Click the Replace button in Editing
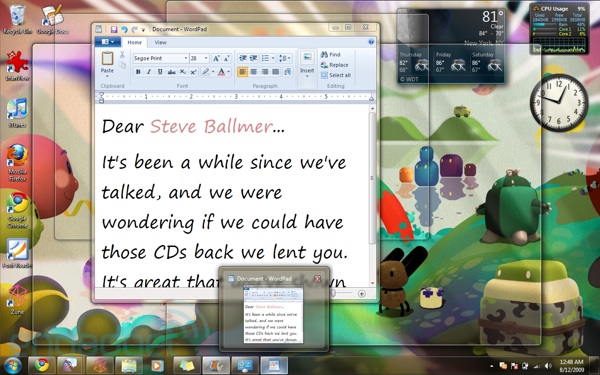The height and width of the screenshot is (375, 600). pos(335,65)
